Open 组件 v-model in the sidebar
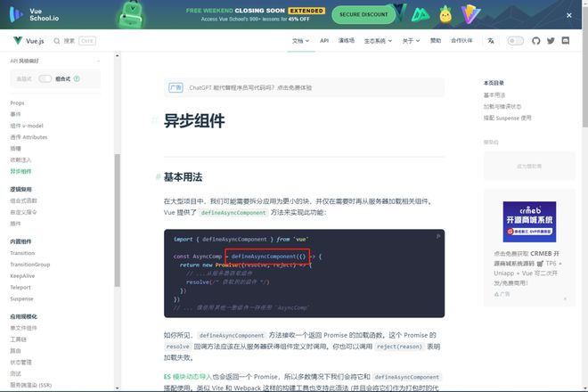 [27, 126]
